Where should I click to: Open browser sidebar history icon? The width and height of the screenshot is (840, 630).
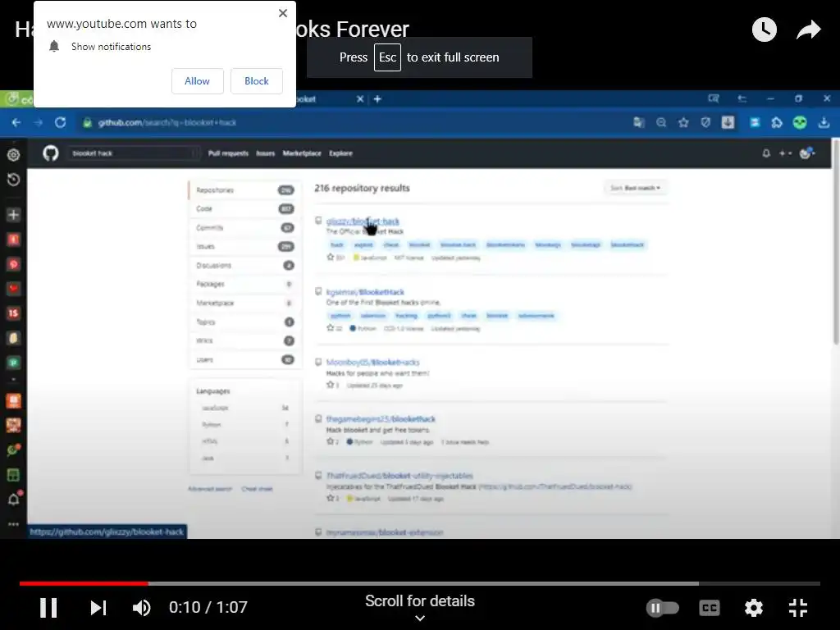pyautogui.click(x=13, y=180)
